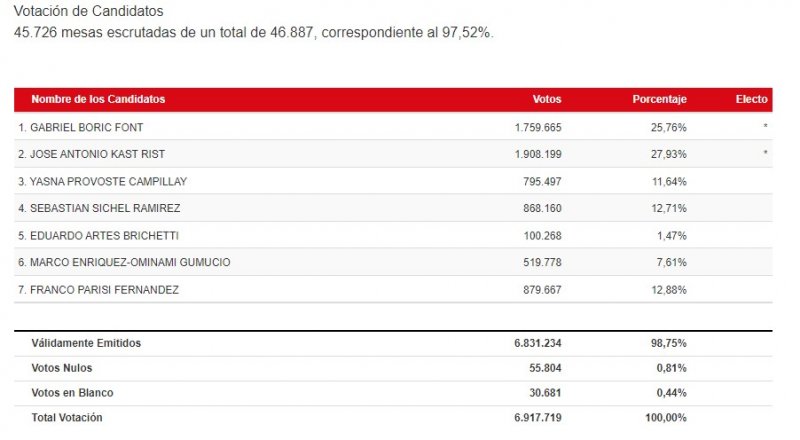Click the Electo column header
This screenshot has width=800, height=440.
[x=751, y=100]
